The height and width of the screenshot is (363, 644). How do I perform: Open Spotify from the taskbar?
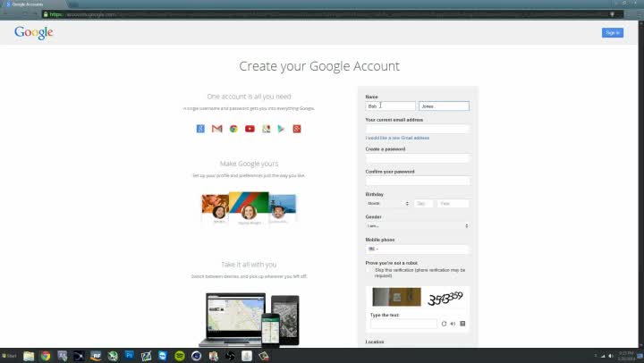click(x=180, y=356)
